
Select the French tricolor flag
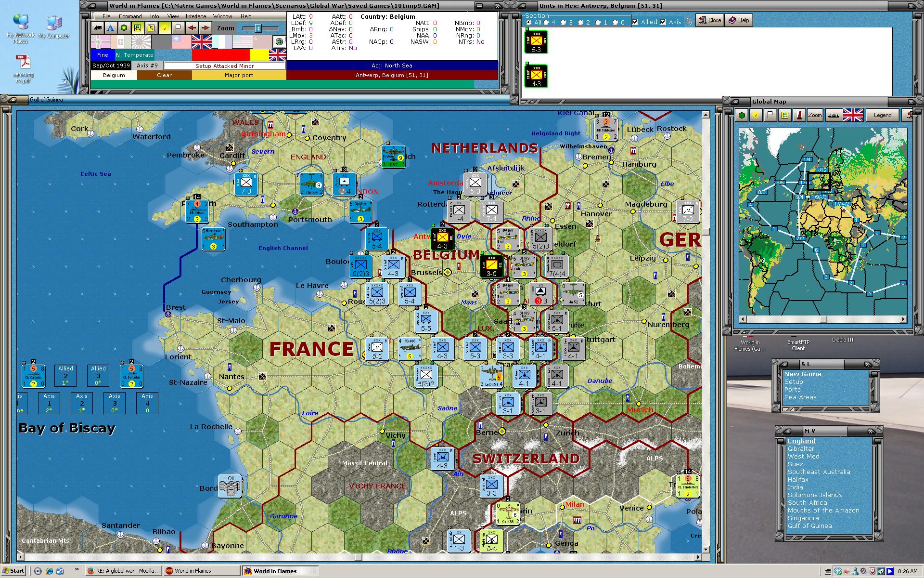[x=222, y=42]
